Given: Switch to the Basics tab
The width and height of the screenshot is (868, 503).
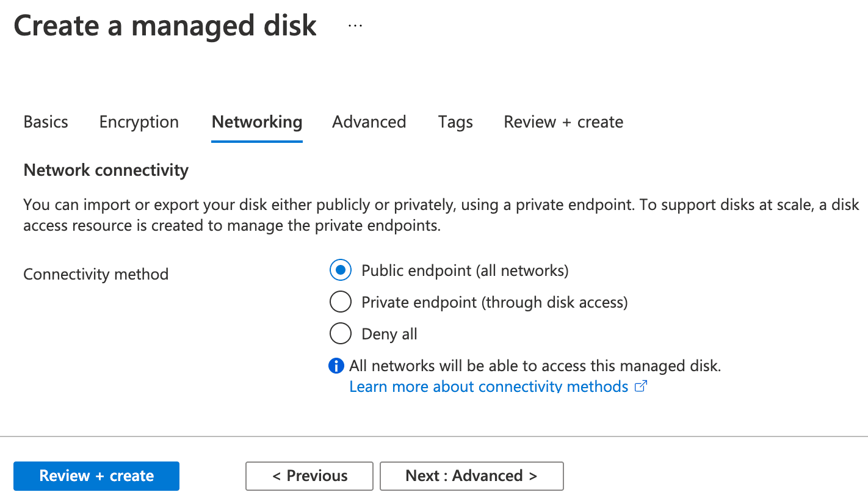Looking at the screenshot, I should click(45, 121).
